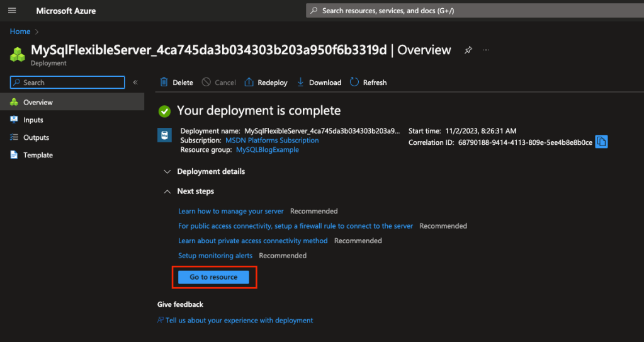Select Template in the sidebar

(38, 155)
